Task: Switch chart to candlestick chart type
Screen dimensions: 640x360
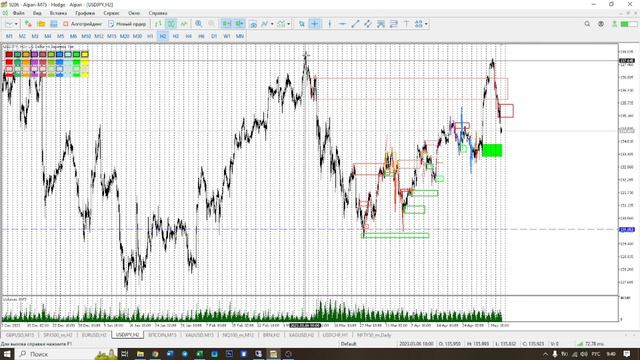Action: coord(171,24)
